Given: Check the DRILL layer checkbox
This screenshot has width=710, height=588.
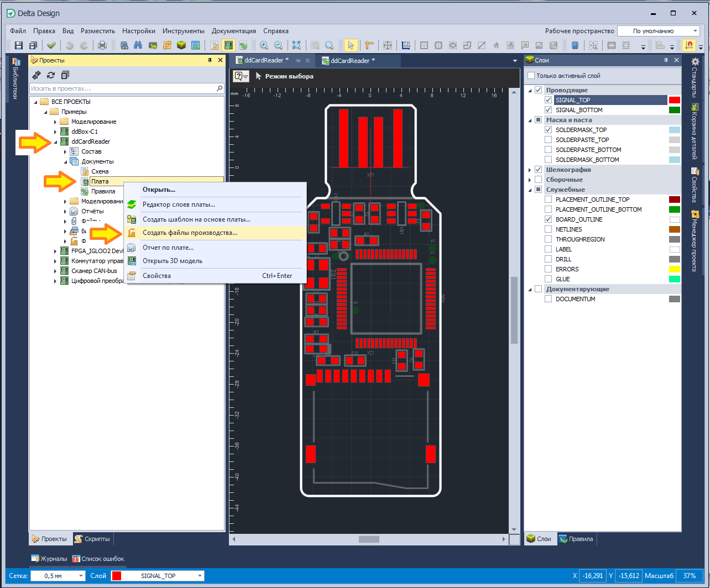Looking at the screenshot, I should coord(549,259).
